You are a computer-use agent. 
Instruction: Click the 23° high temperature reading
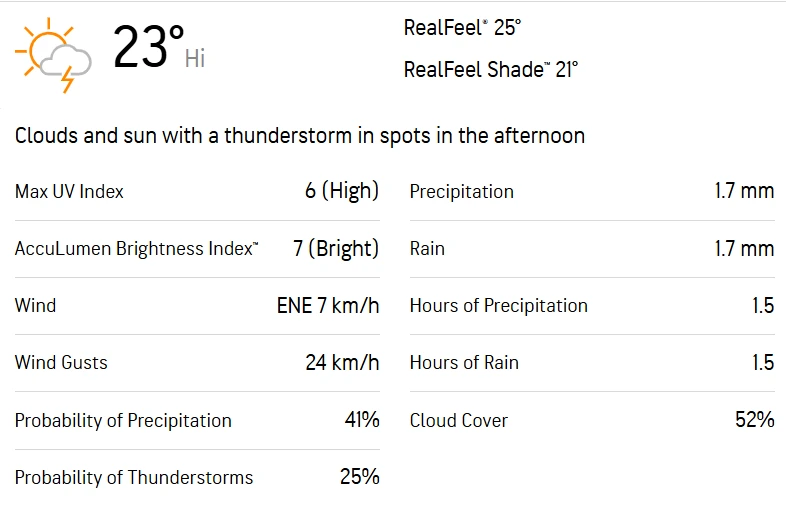click(148, 47)
